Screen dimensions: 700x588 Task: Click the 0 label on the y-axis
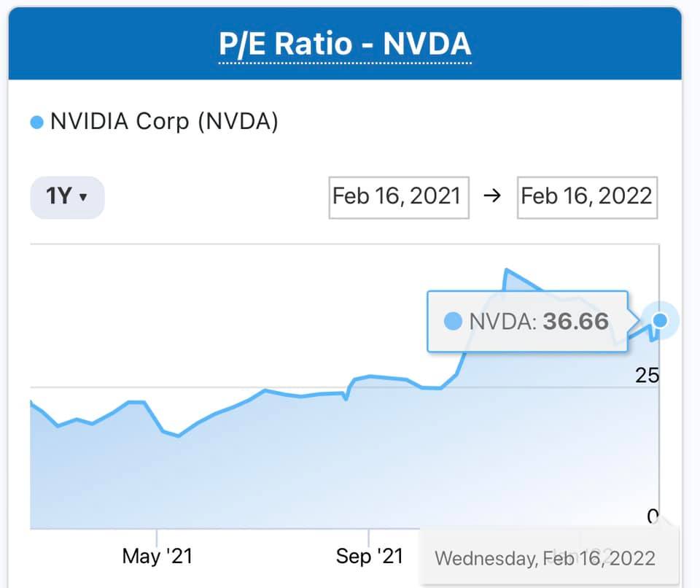click(652, 516)
